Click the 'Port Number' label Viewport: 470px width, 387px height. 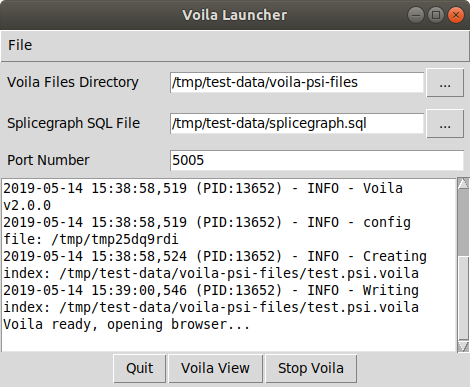click(x=48, y=160)
